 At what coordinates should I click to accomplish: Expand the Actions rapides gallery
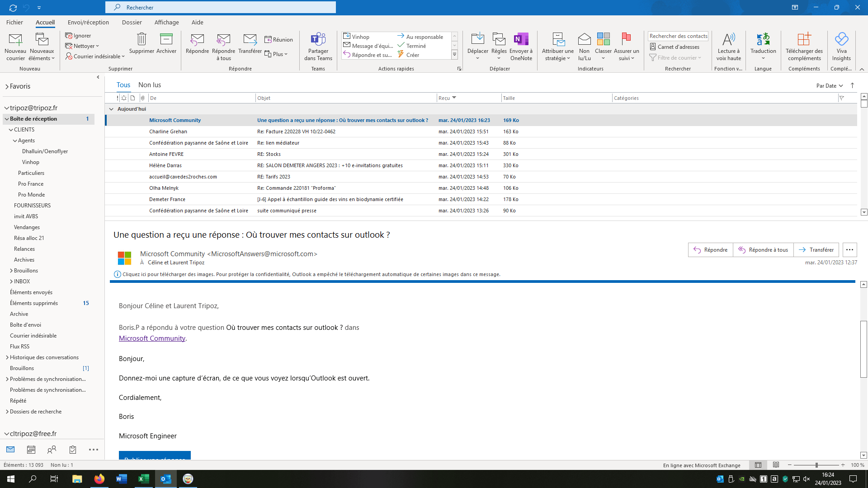[454, 55]
